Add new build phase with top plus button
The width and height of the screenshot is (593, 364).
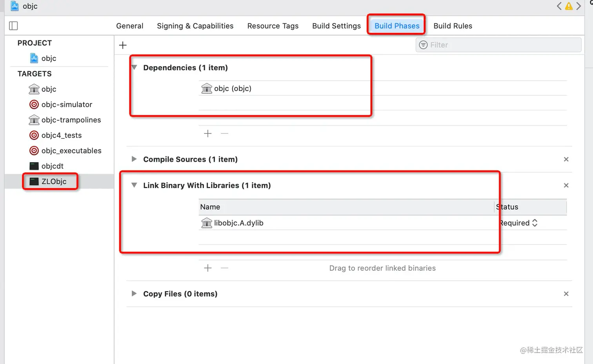pos(123,45)
